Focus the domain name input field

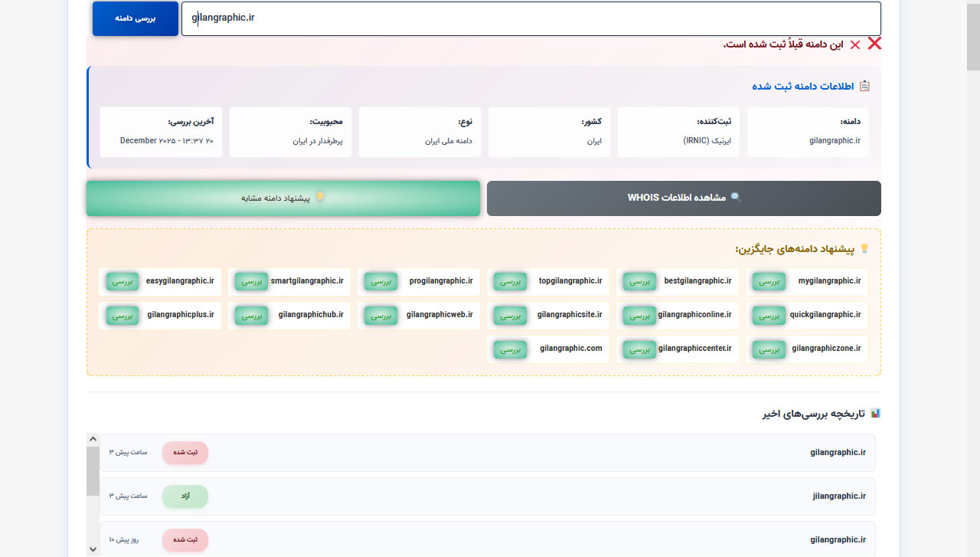[531, 18]
